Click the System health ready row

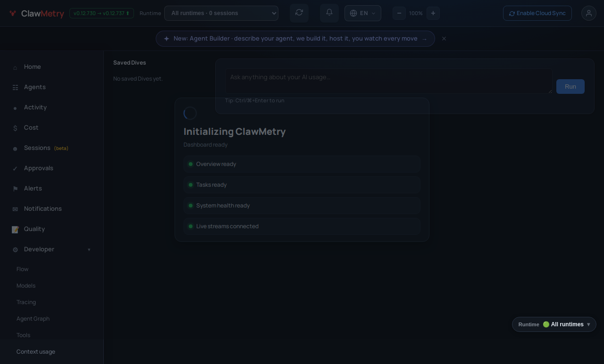(x=302, y=206)
